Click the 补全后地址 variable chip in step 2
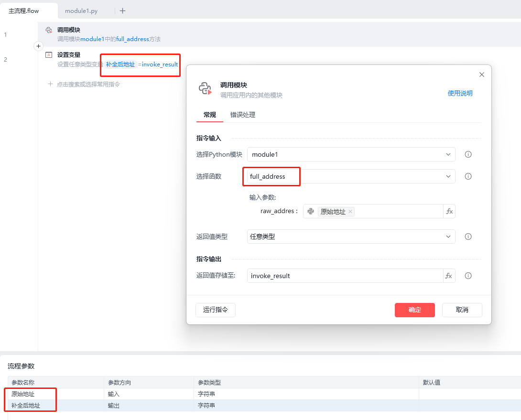 120,65
